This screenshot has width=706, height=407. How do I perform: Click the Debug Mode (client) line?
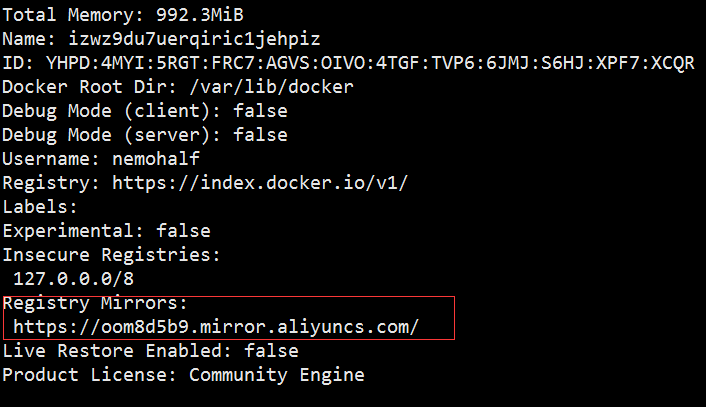tap(144, 111)
